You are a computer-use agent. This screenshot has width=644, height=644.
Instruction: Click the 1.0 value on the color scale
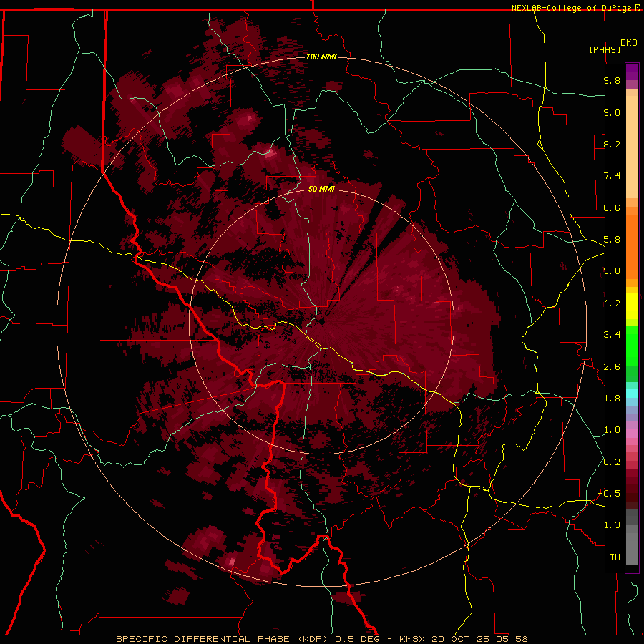pyautogui.click(x=612, y=430)
